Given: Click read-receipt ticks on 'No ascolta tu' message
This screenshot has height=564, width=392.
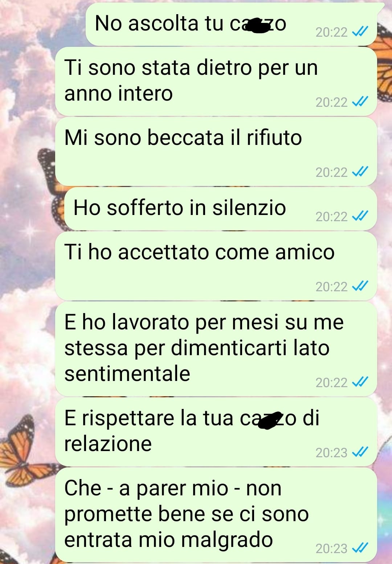Looking at the screenshot, I should [x=360, y=32].
